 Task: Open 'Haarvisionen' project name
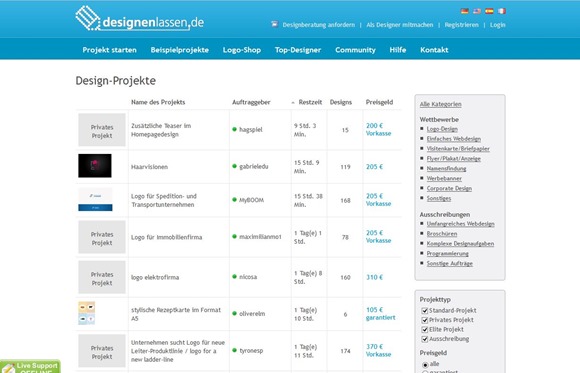(149, 167)
